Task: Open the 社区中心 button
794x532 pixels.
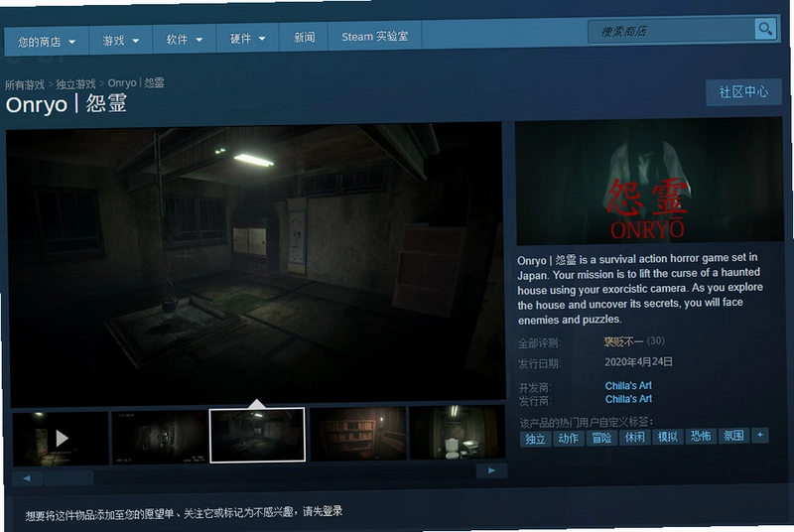Action: pos(743,92)
